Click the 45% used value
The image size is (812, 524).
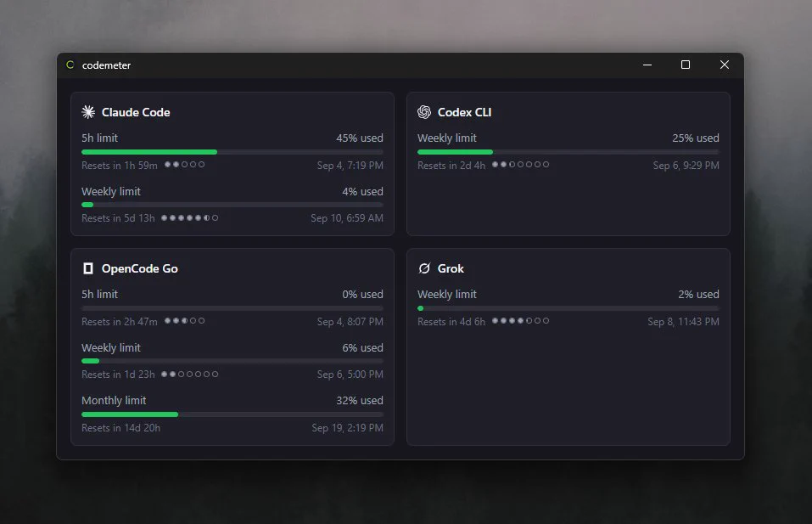[x=360, y=138]
